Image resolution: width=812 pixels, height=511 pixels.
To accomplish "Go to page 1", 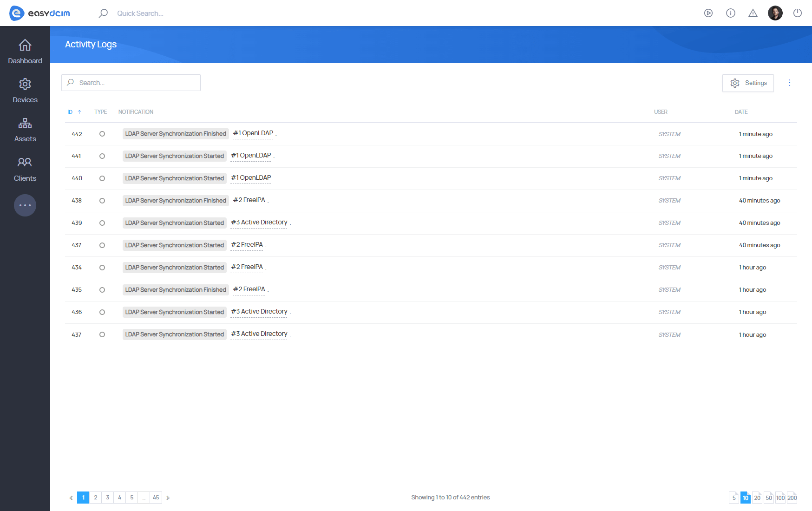I will pos(83,498).
